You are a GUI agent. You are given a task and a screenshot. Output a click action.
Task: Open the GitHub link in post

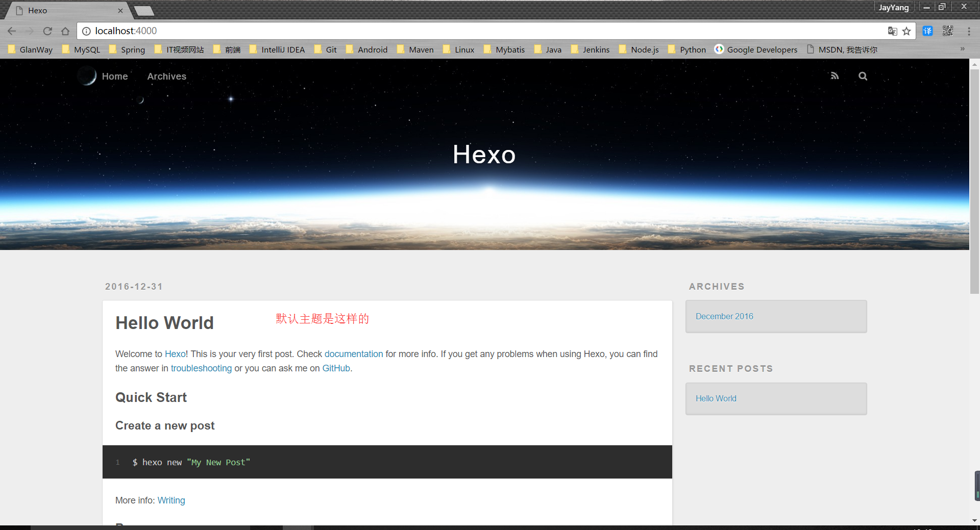[336, 368]
